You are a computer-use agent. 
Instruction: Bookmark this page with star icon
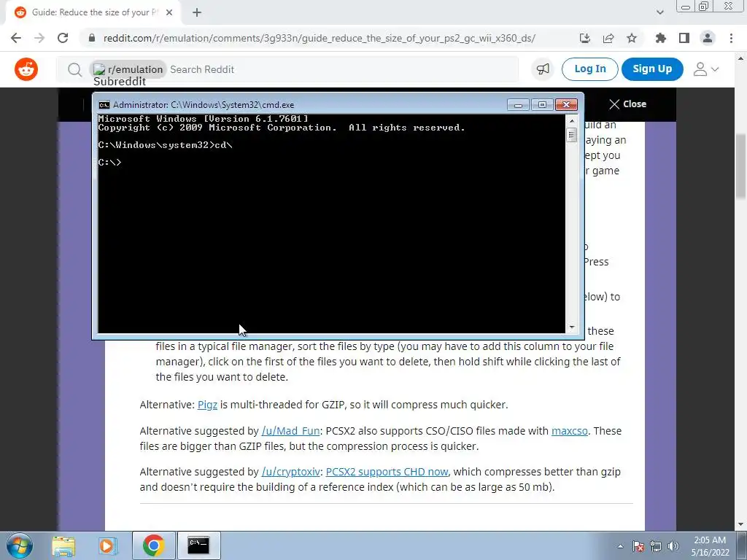click(632, 38)
